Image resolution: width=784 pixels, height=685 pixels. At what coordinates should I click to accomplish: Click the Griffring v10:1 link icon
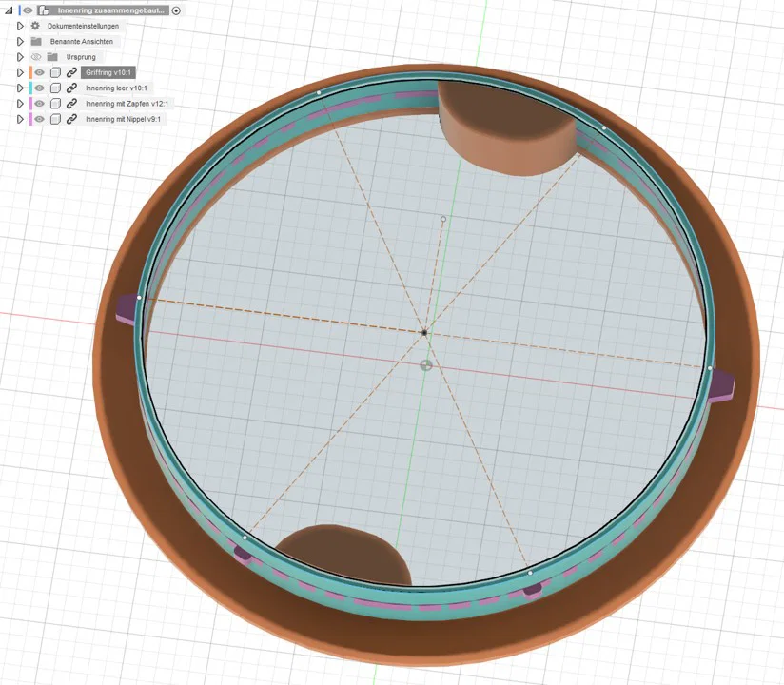click(x=71, y=72)
